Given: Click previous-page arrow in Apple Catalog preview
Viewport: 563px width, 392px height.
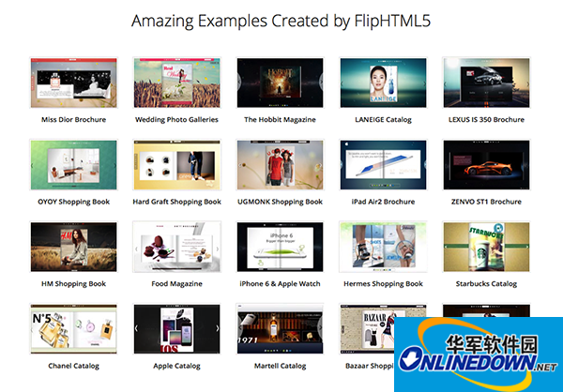Looking at the screenshot, I should point(136,328).
